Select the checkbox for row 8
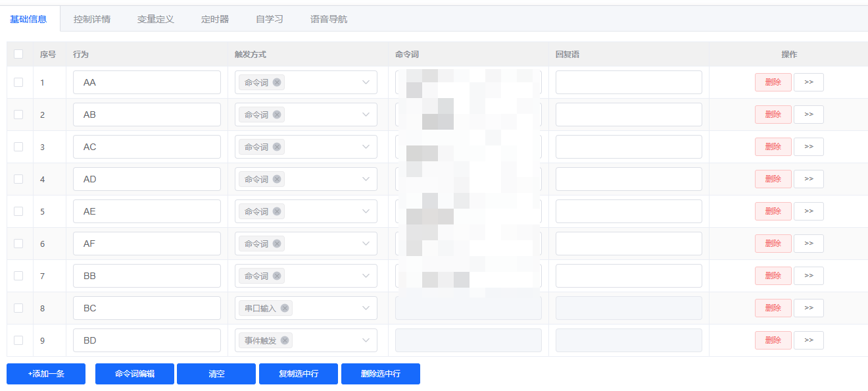 pyautogui.click(x=18, y=308)
